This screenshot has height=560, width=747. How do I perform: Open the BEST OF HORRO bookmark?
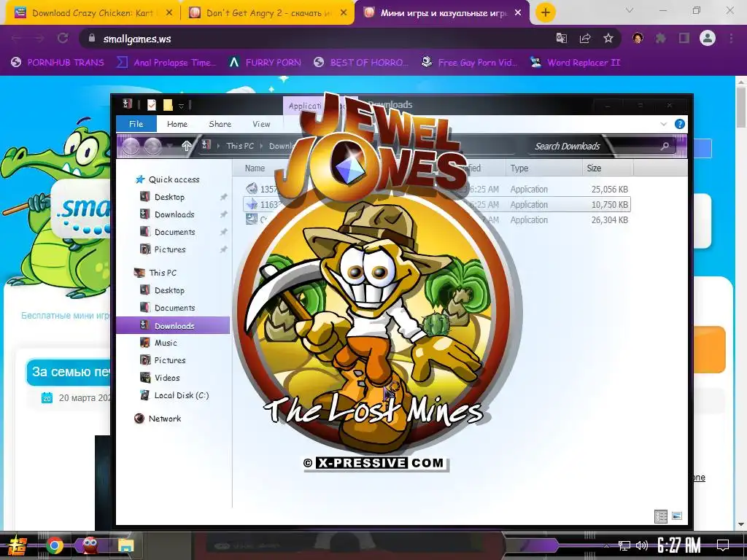click(361, 63)
